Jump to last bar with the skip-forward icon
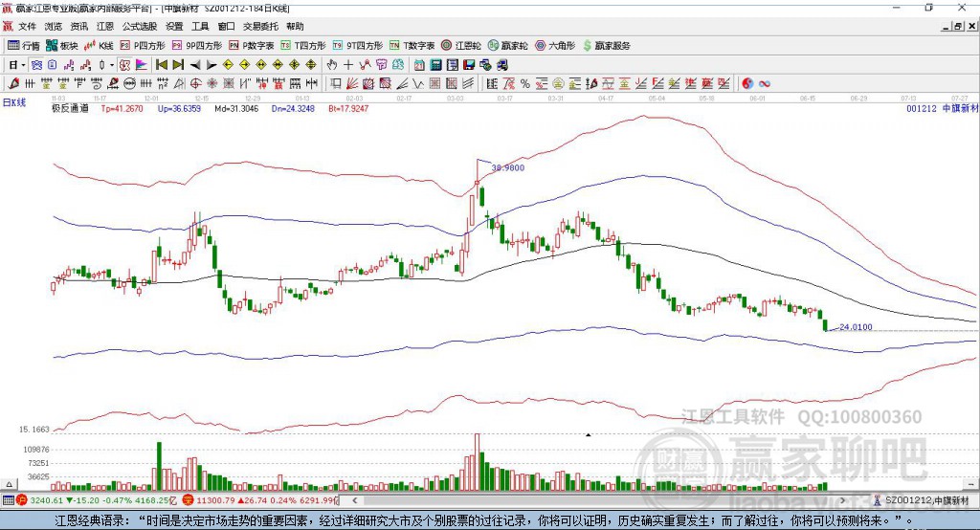Image resolution: width=980 pixels, height=530 pixels. 178,65
